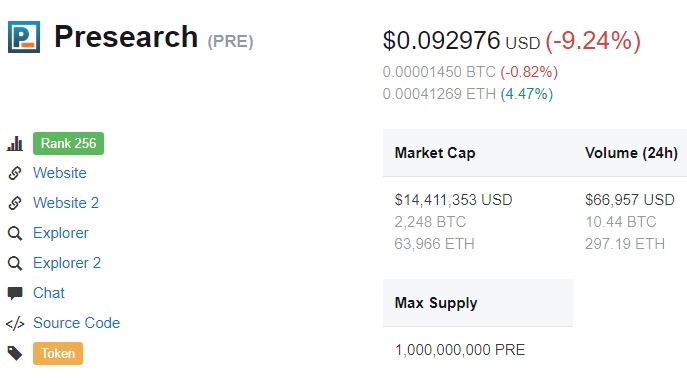Click the magnifier icon beside Explorer
Screen dimensions: 687x382
(15, 233)
